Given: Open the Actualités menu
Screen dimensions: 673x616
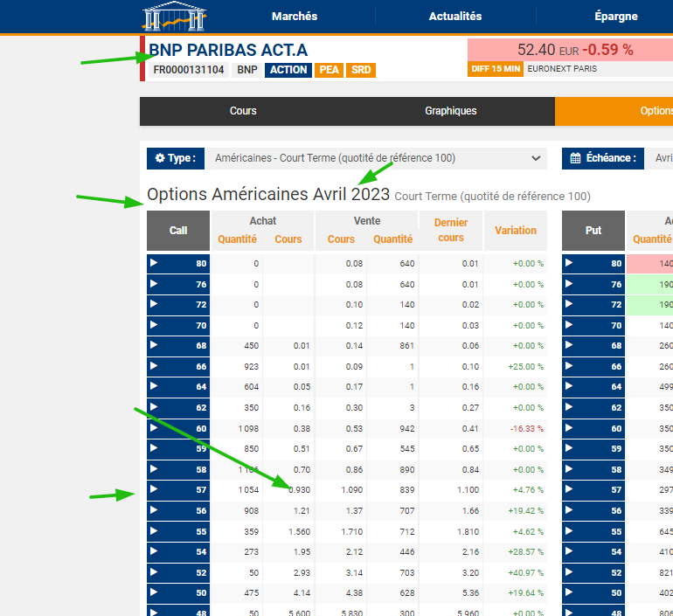Looking at the screenshot, I should coord(454,17).
